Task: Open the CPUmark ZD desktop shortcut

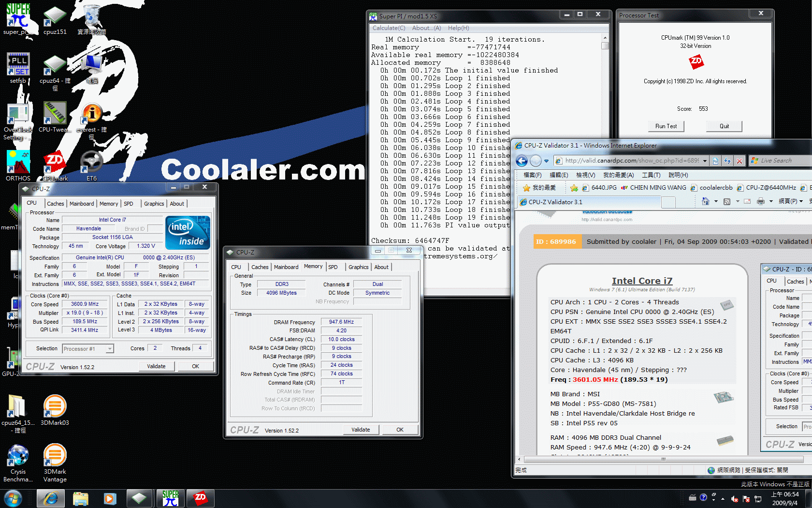Action: 55,165
